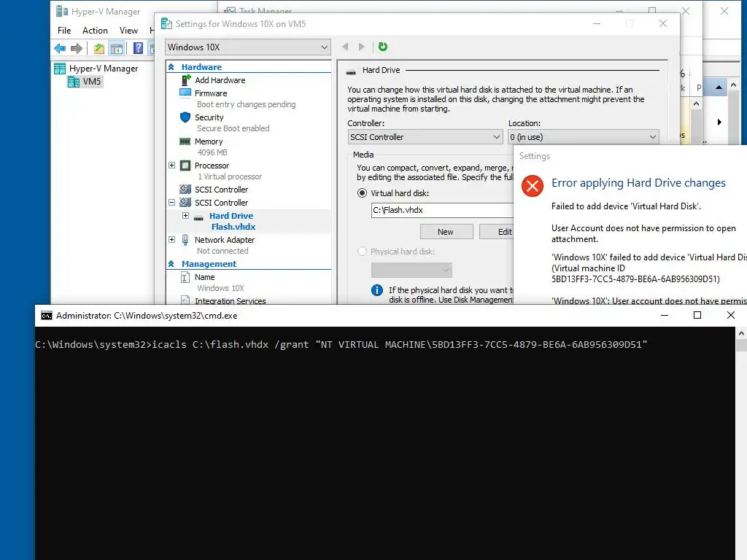Open the Action menu in Hyper-V Manager
Image resolution: width=747 pixels, height=560 pixels.
pos(95,31)
